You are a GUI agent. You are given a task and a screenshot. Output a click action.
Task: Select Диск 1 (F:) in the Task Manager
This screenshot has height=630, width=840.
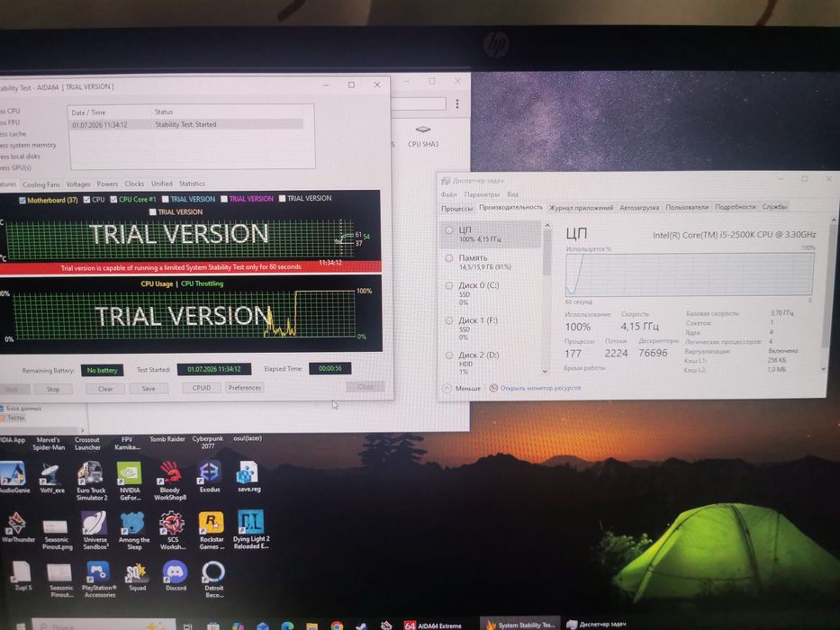coord(490,328)
